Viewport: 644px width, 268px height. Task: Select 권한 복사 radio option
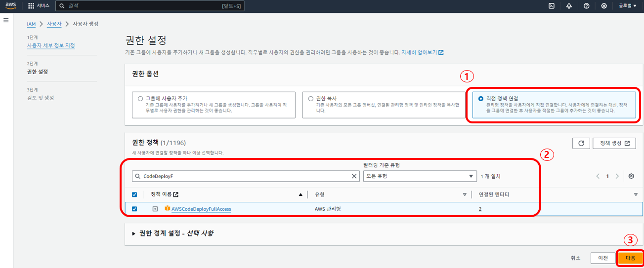(311, 98)
